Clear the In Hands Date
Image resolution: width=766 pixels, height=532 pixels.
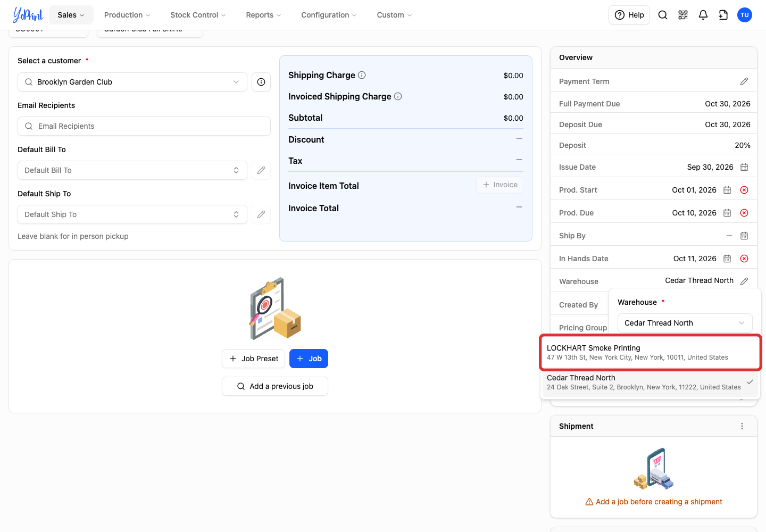click(x=744, y=259)
